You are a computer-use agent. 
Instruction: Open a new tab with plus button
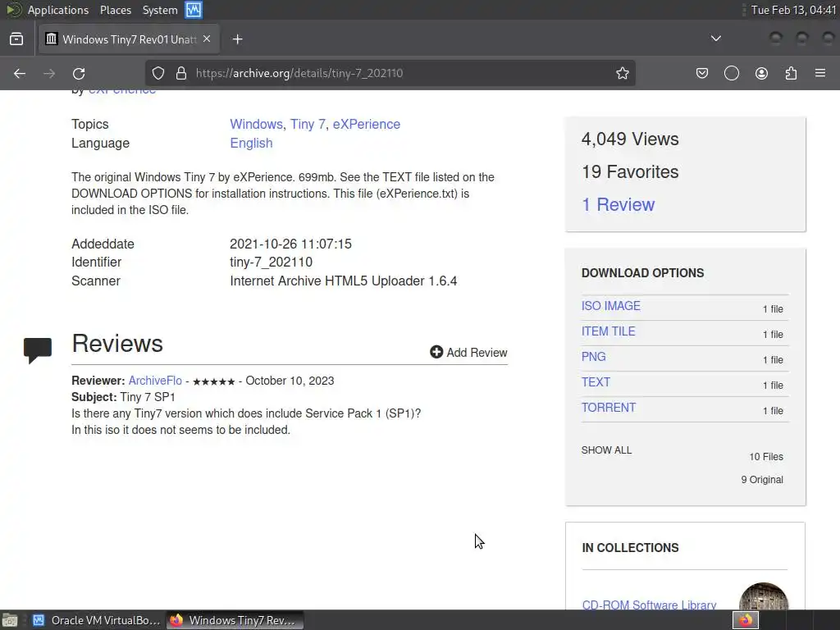pos(237,39)
